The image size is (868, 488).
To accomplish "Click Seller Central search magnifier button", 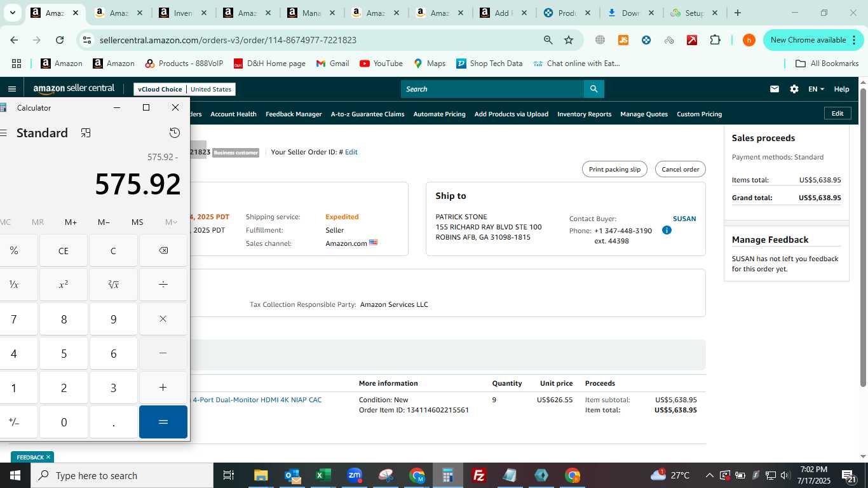I will pyautogui.click(x=593, y=89).
